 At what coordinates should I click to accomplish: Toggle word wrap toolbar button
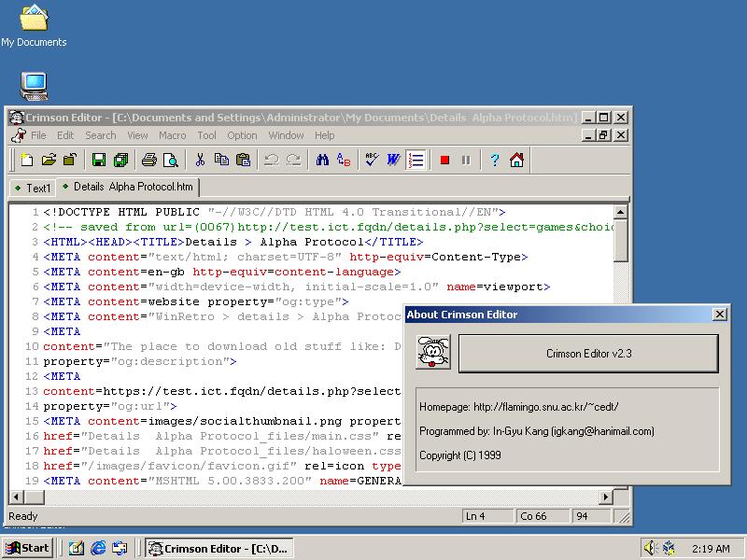[393, 161]
